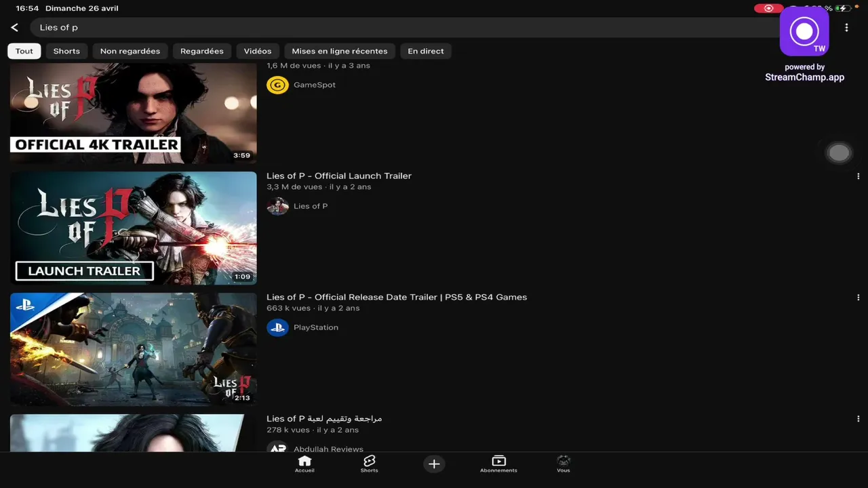Tap the battery status icon
The image size is (868, 488).
843,8
